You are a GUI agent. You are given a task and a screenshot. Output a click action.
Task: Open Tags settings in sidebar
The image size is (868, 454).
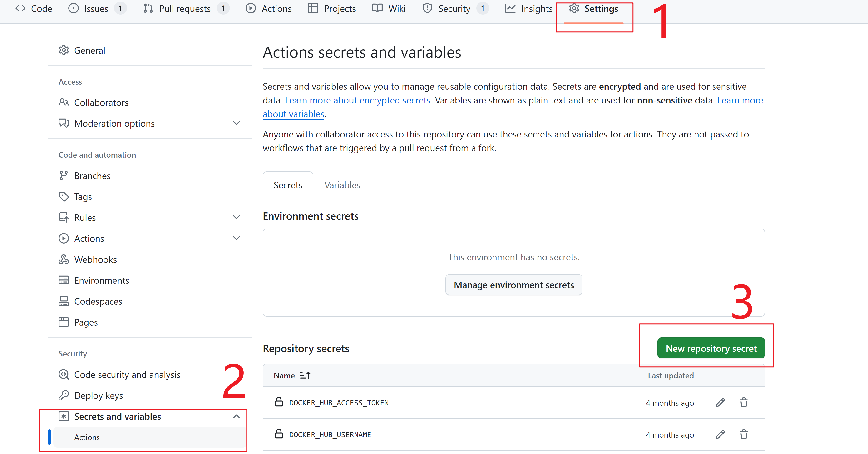click(x=83, y=197)
